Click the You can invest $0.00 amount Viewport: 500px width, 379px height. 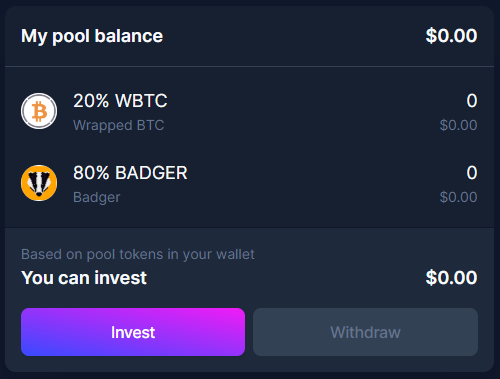click(451, 278)
